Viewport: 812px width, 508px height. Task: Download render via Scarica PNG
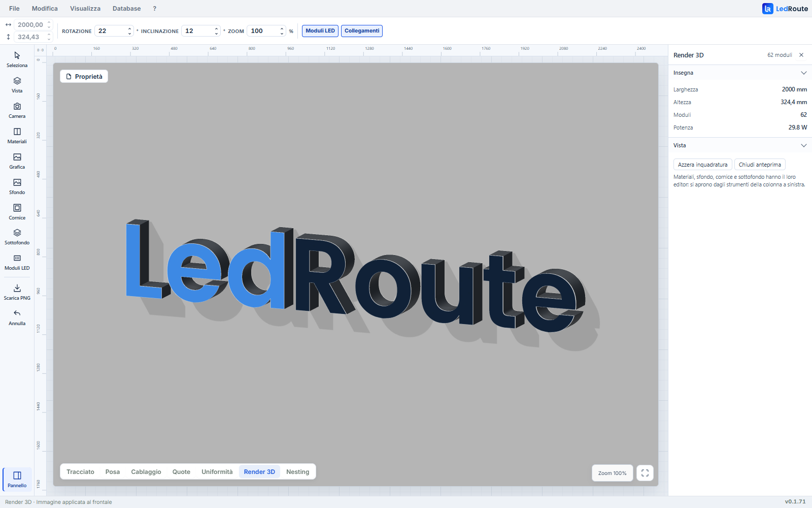click(17, 292)
